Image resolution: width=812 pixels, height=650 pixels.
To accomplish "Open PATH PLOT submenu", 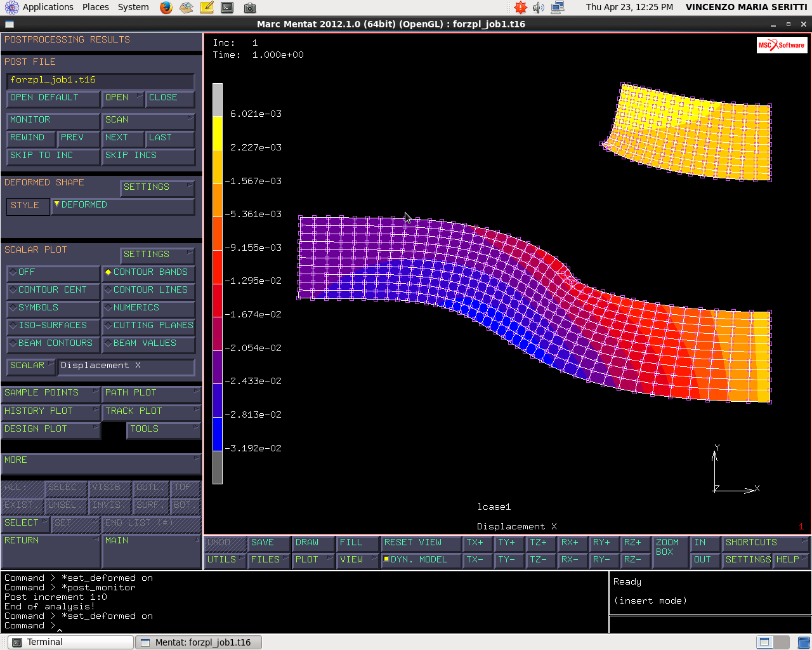I will [152, 393].
